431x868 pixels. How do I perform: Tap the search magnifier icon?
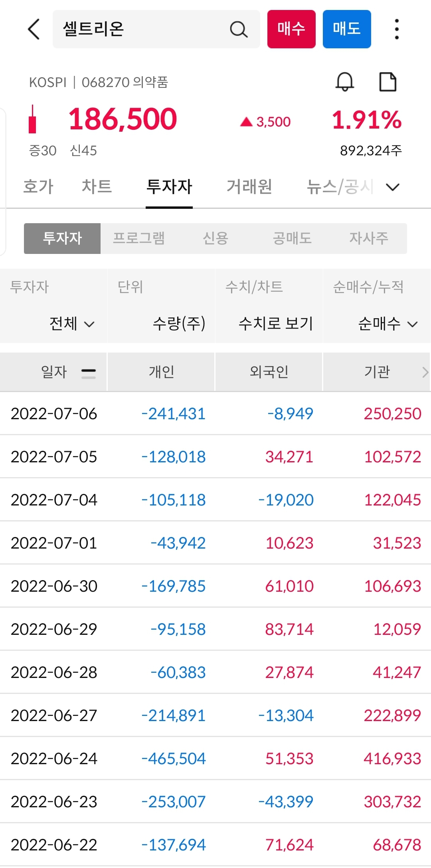(x=239, y=29)
